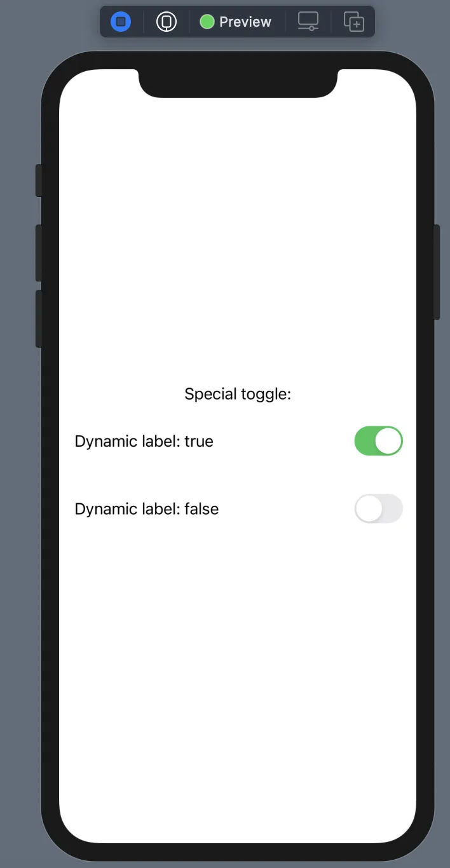This screenshot has width=450, height=868.
Task: Click the empty white area below the toggles
Action: coord(238,667)
